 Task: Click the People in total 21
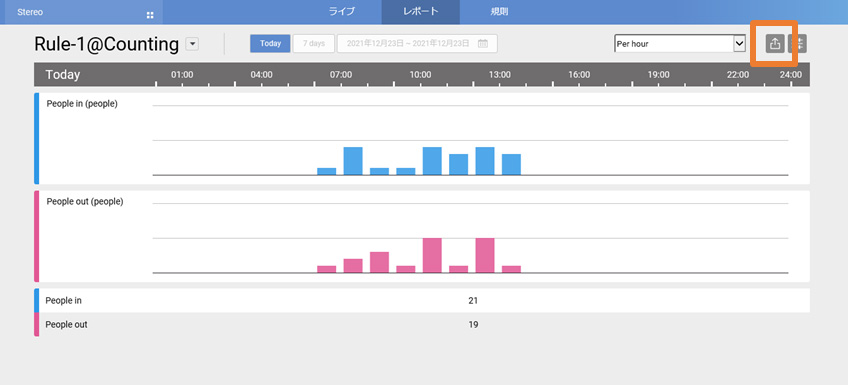[x=473, y=301]
